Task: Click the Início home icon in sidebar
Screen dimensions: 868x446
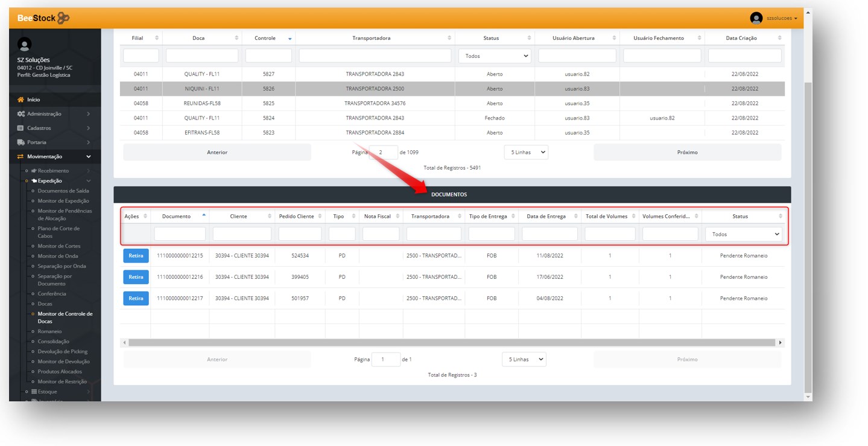Action: pos(21,100)
